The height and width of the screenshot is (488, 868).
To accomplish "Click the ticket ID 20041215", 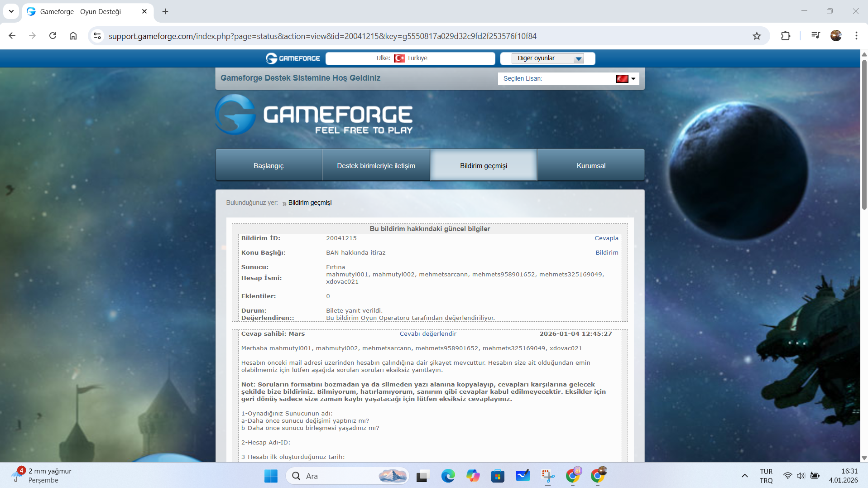I will (341, 238).
